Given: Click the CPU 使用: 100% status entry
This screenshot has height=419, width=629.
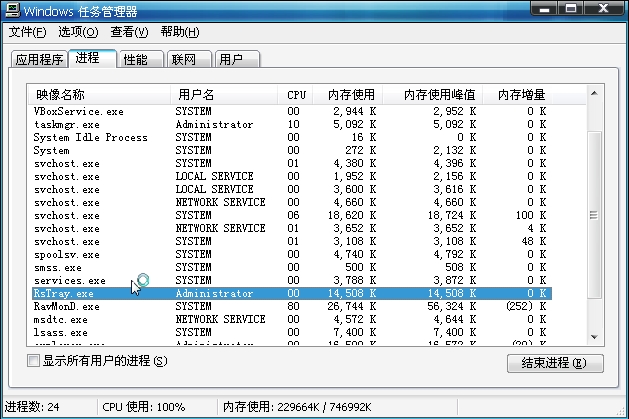Looking at the screenshot, I should click(x=144, y=407).
